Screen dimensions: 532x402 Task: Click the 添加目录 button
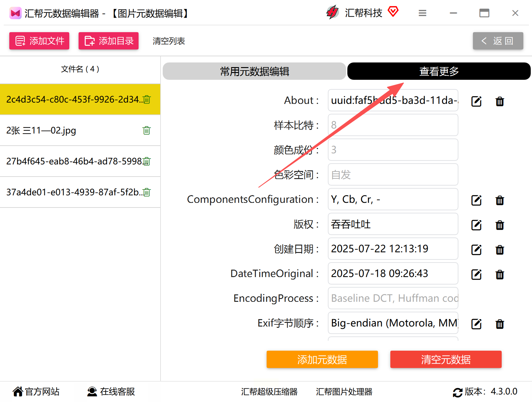(x=109, y=41)
